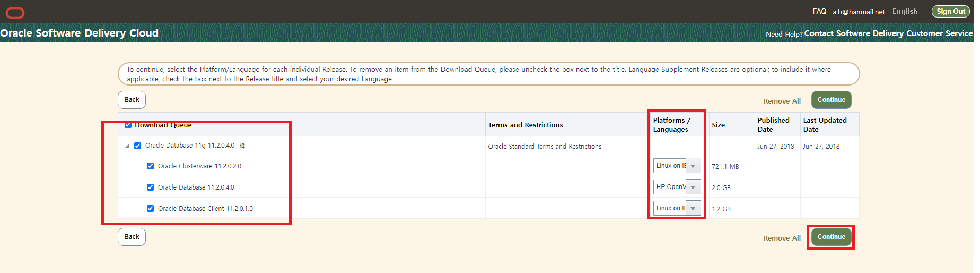Click remove icon next to Oracle Database 11g
Screen dimensions: 980x273
coord(242,146)
